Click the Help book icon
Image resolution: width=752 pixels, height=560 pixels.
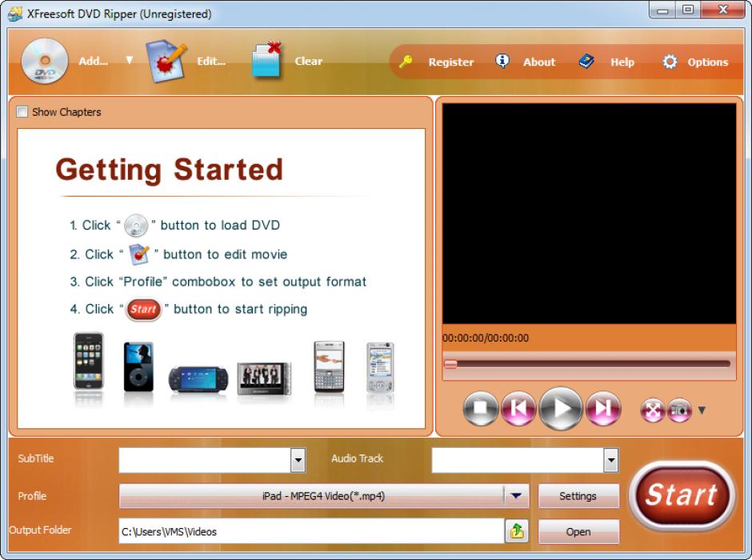[586, 62]
